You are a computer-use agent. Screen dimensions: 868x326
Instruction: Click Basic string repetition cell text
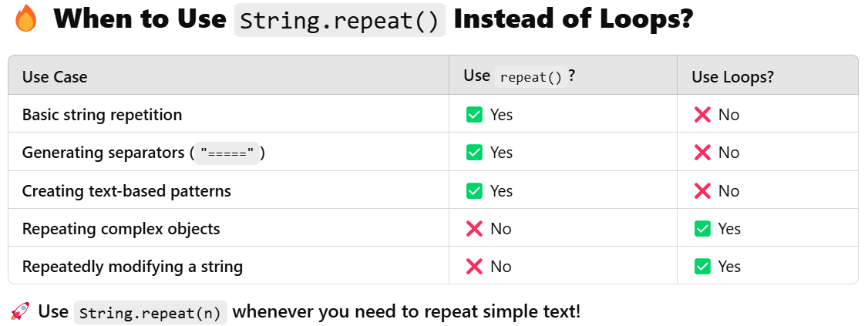click(x=103, y=115)
